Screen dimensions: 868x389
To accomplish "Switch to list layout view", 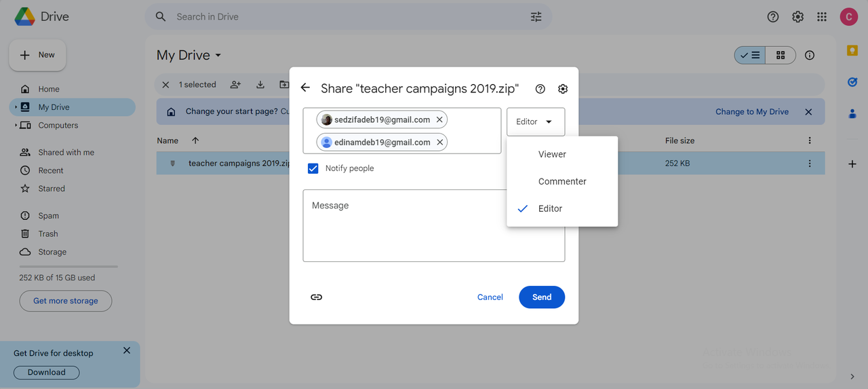I will [x=750, y=55].
